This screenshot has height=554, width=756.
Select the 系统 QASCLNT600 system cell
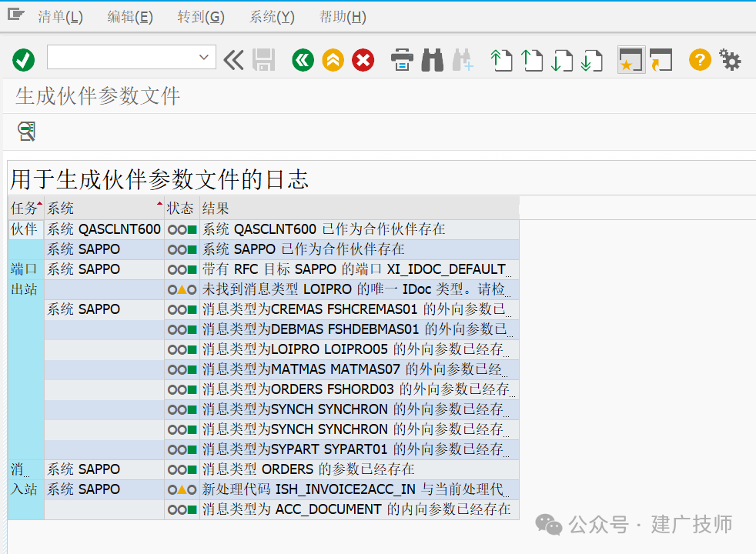104,229
